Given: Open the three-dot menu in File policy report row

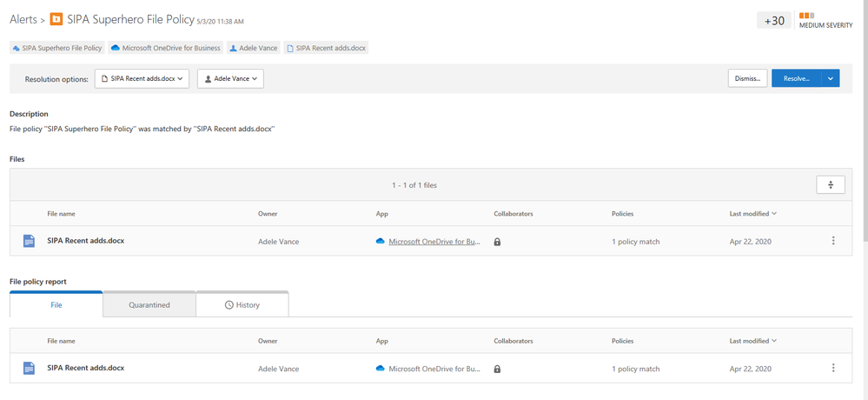Looking at the screenshot, I should pyautogui.click(x=833, y=368).
